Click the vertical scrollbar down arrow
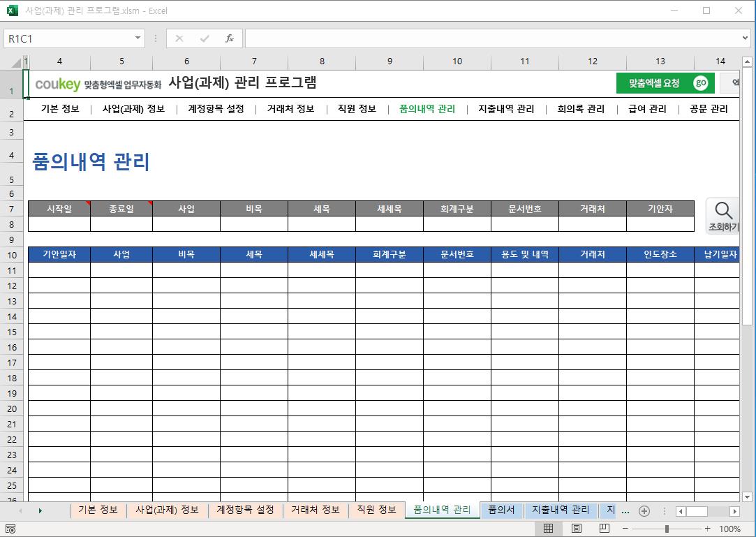This screenshot has height=537, width=756. tap(747, 496)
